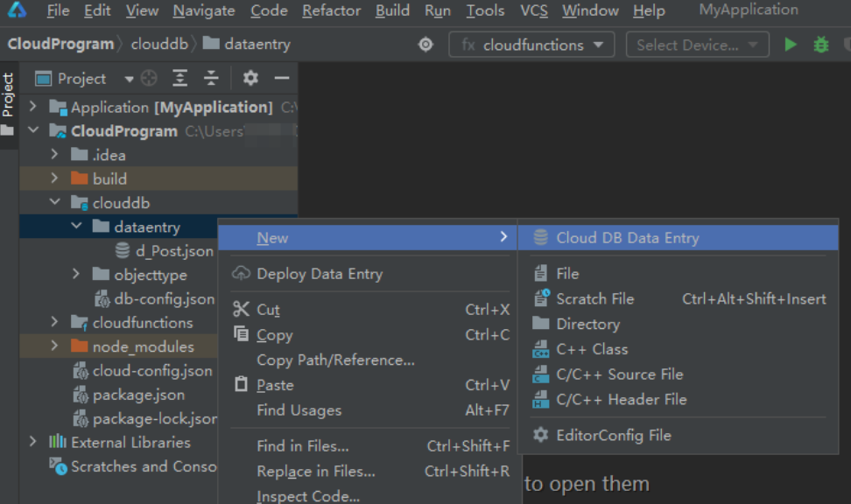Select opened file crosshair icon in Project panel
This screenshot has height=504, width=851.
(x=149, y=79)
